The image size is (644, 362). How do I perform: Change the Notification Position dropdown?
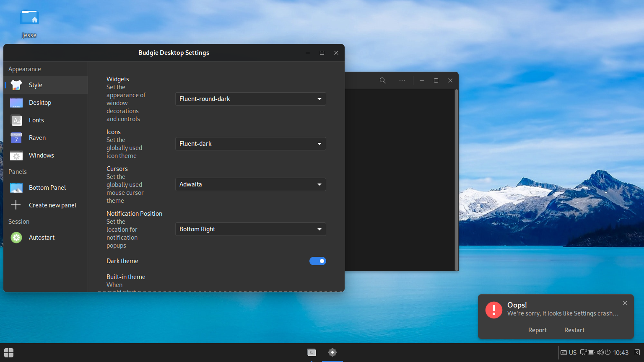click(251, 229)
